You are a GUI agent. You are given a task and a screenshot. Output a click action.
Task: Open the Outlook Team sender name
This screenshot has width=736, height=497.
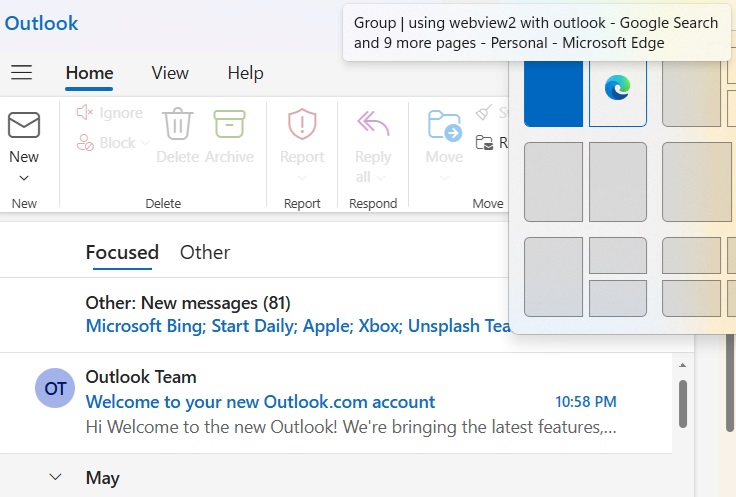141,377
